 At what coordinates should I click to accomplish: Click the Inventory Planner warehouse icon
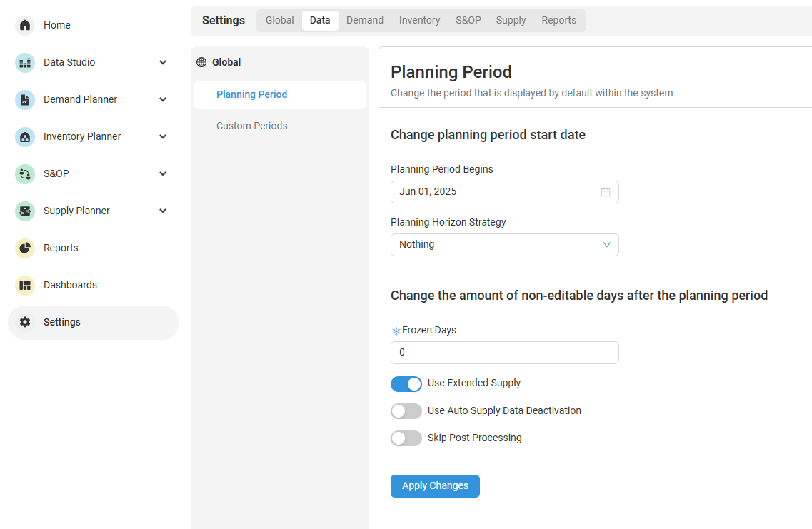pos(25,136)
